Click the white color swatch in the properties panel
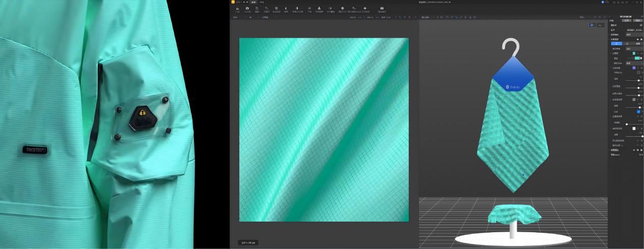This screenshot has height=249, width=644. pyautogui.click(x=634, y=128)
